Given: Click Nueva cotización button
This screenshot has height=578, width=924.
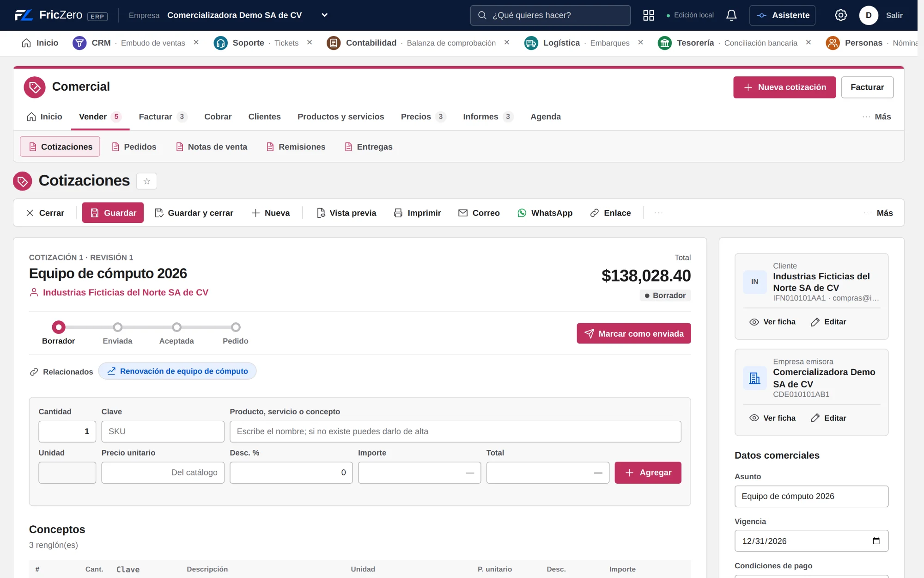Looking at the screenshot, I should 784,87.
